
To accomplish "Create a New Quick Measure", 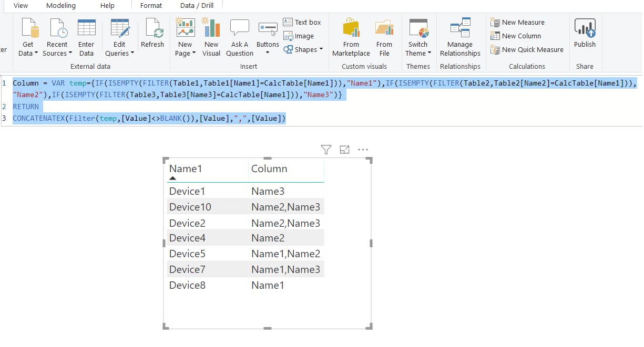I will point(527,50).
